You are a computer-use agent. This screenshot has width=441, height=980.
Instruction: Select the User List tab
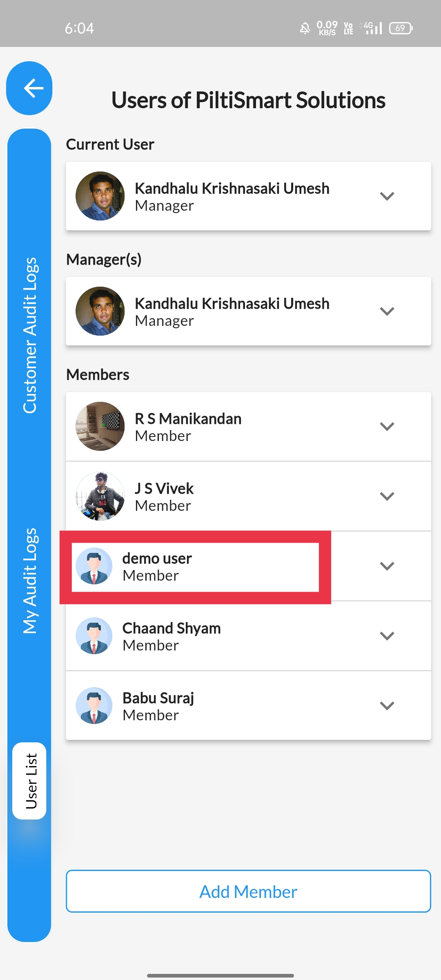29,781
